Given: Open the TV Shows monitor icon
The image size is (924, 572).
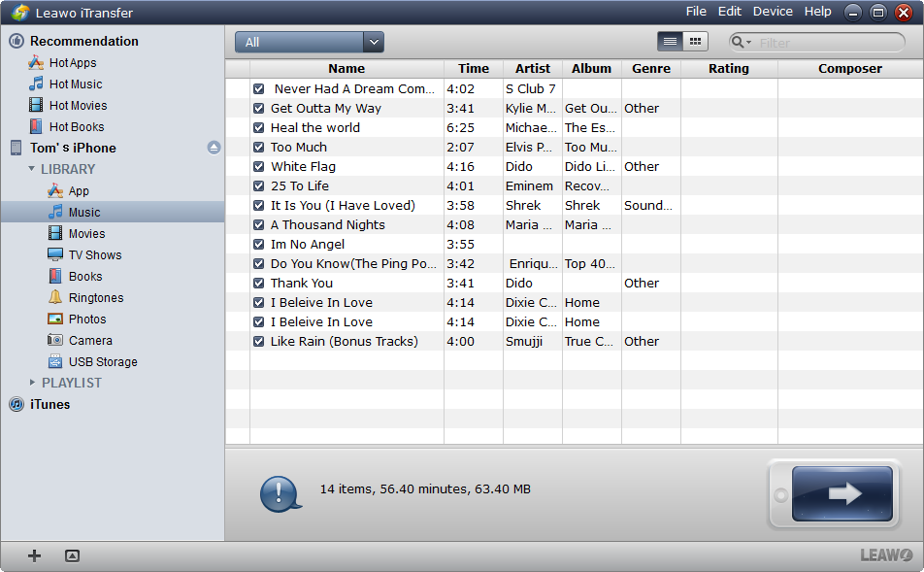Looking at the screenshot, I should 55,254.
